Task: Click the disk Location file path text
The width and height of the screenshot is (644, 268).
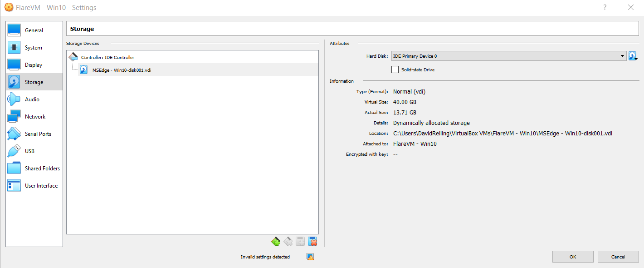Action: click(503, 134)
